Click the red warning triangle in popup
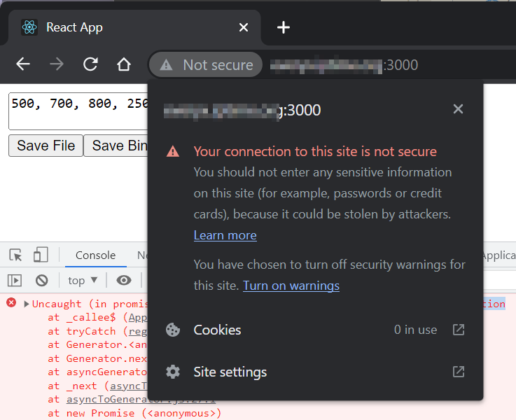The image size is (516, 420). tap(173, 152)
